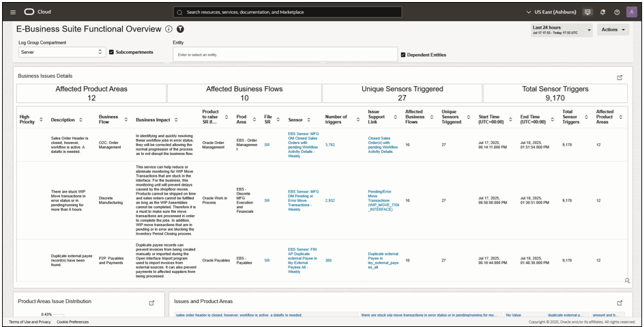
Task: Open Business Issues Details in new window
Action: tap(619, 78)
